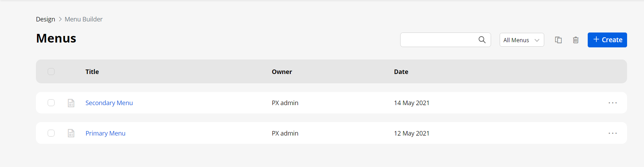The height and width of the screenshot is (167, 644).
Task: Open three-dot options for Primary Menu
Action: click(x=613, y=133)
